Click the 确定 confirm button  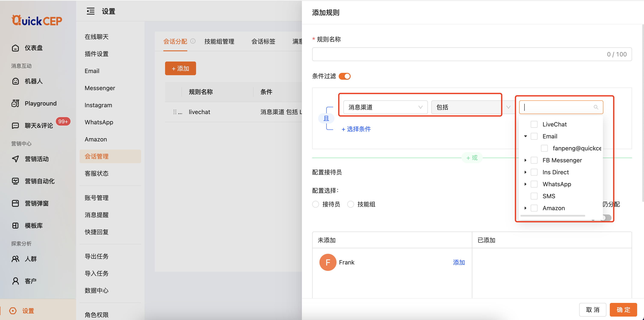click(623, 310)
